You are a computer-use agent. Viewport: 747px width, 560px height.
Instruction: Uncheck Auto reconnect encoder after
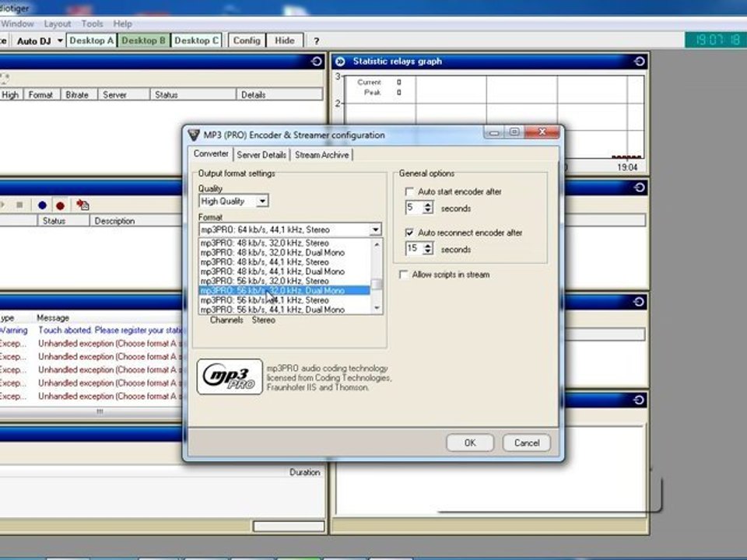409,233
